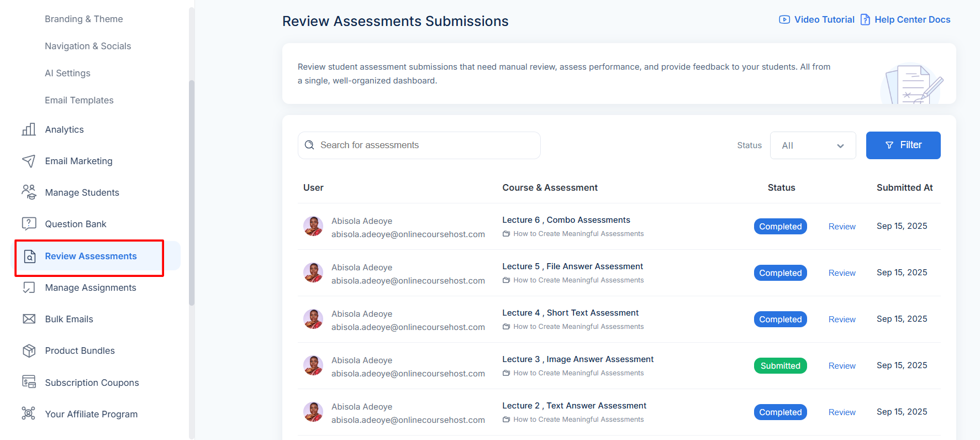
Task: Open Navigation & Socials settings
Action: point(88,46)
